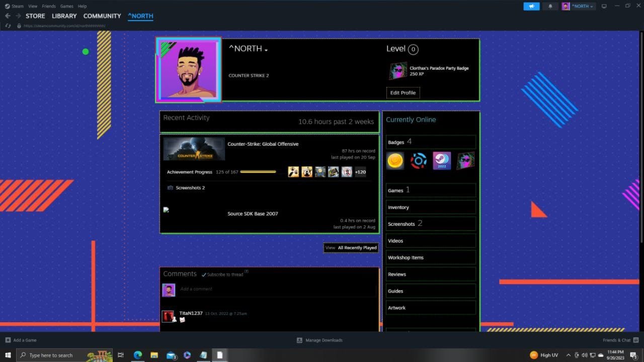
Task: Open Microsoft Edge from the taskbar
Action: 138,355
